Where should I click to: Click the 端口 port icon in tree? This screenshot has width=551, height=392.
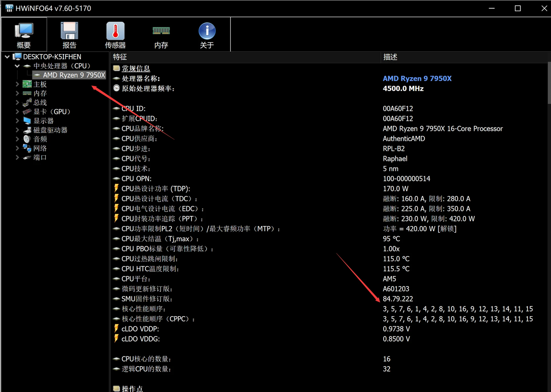click(27, 158)
